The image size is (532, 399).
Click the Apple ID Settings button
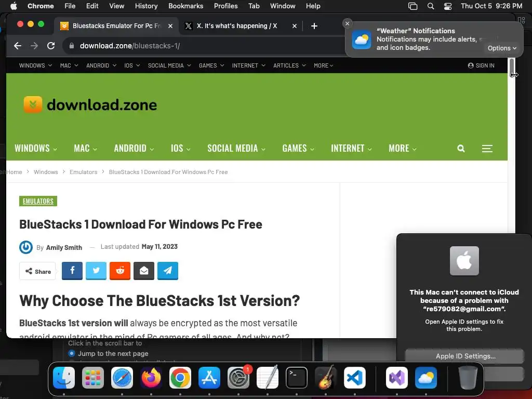(x=464, y=356)
